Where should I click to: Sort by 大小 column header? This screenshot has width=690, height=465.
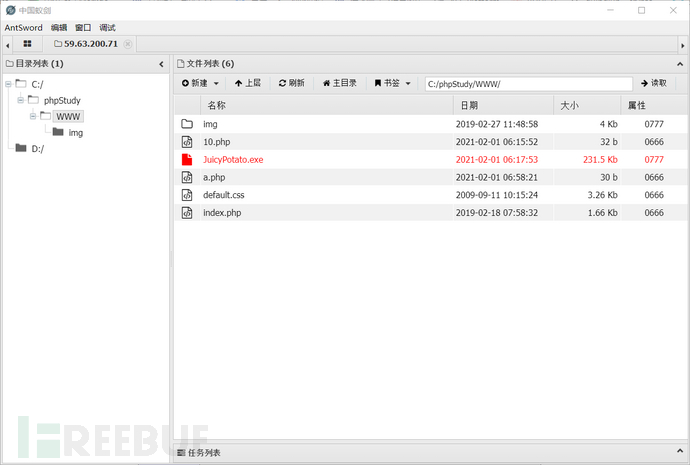point(587,106)
